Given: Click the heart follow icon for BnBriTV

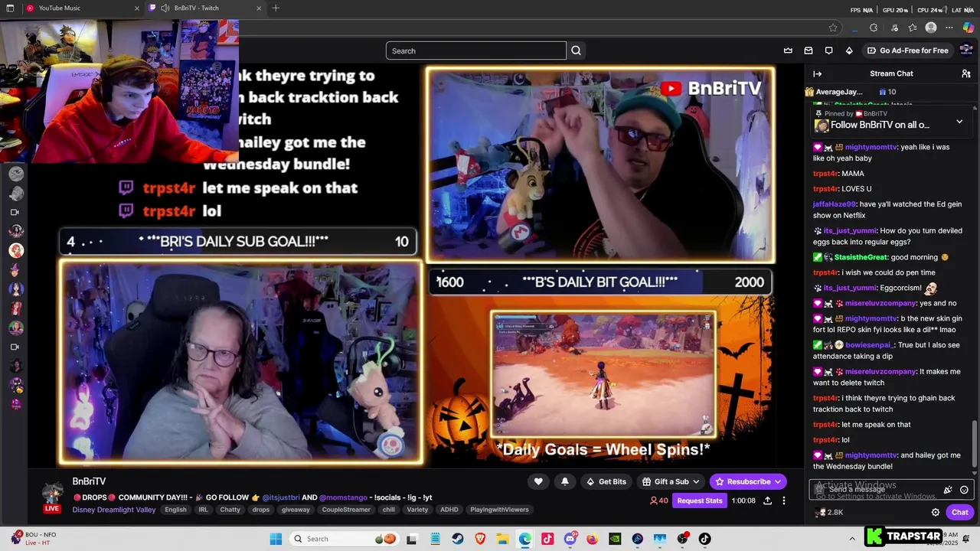Looking at the screenshot, I should coord(538,481).
